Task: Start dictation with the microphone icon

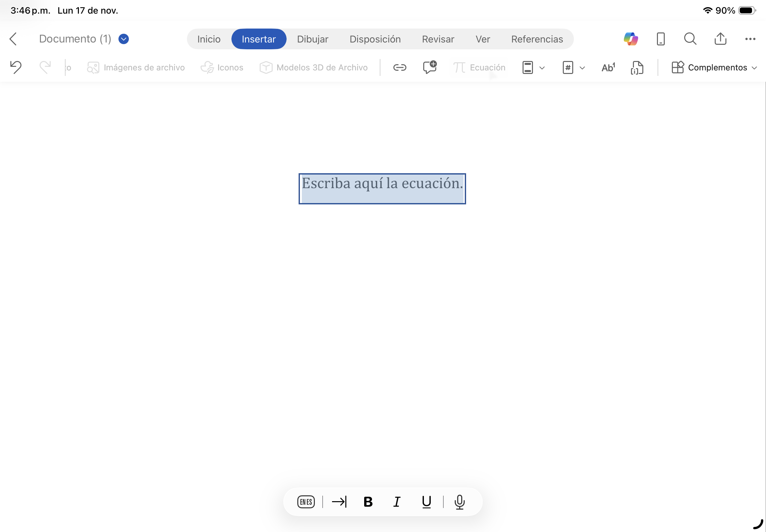Action: [x=460, y=502]
